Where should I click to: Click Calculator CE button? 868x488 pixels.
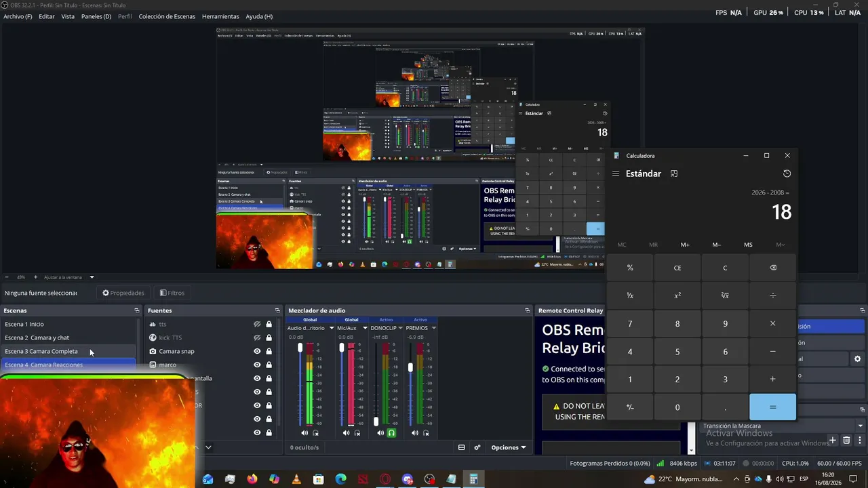point(677,268)
